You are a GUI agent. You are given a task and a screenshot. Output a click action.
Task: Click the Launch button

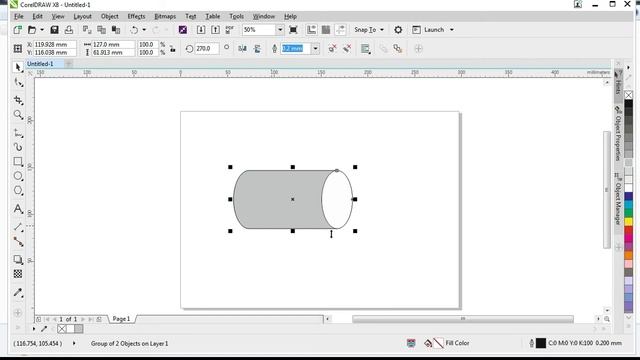429,30
